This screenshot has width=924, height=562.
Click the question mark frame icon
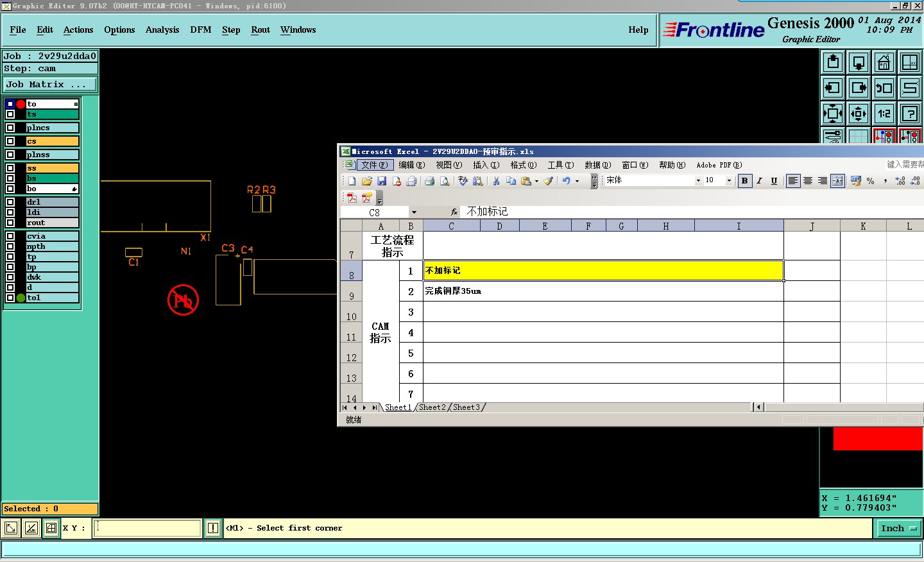[x=910, y=114]
